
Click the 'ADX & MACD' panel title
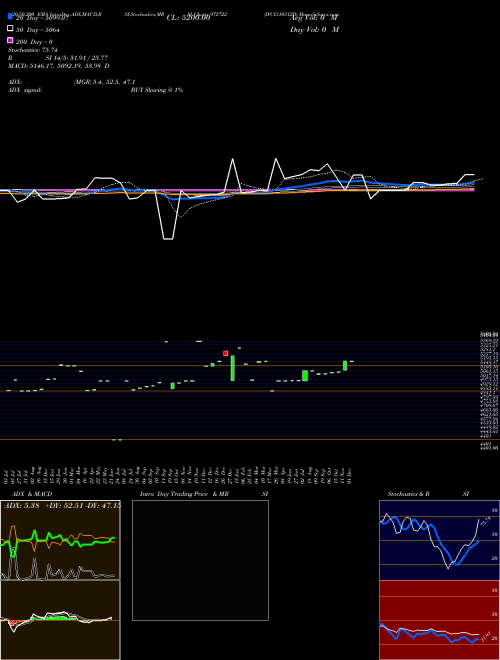point(32,494)
